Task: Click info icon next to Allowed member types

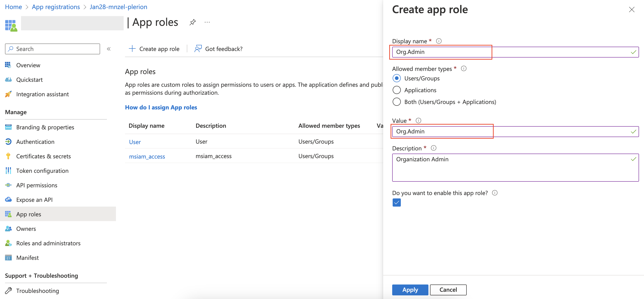Action: point(464,68)
